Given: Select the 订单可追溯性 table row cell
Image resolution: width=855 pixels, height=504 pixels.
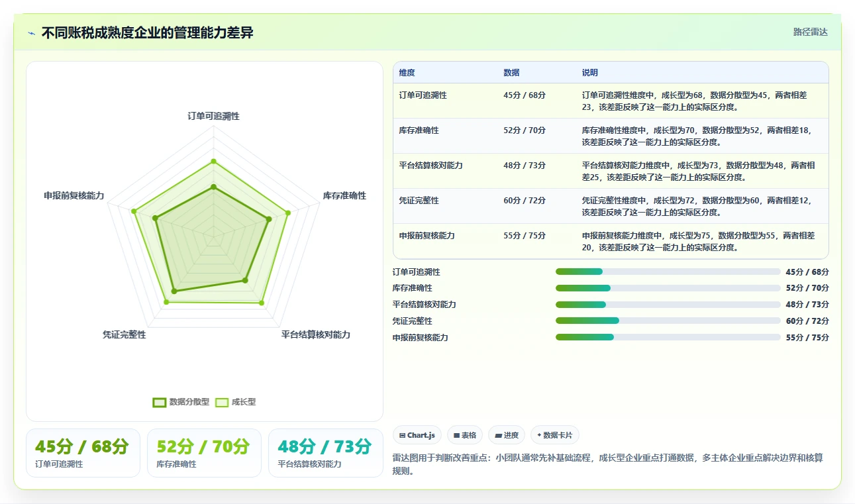Looking at the screenshot, I should (x=423, y=95).
